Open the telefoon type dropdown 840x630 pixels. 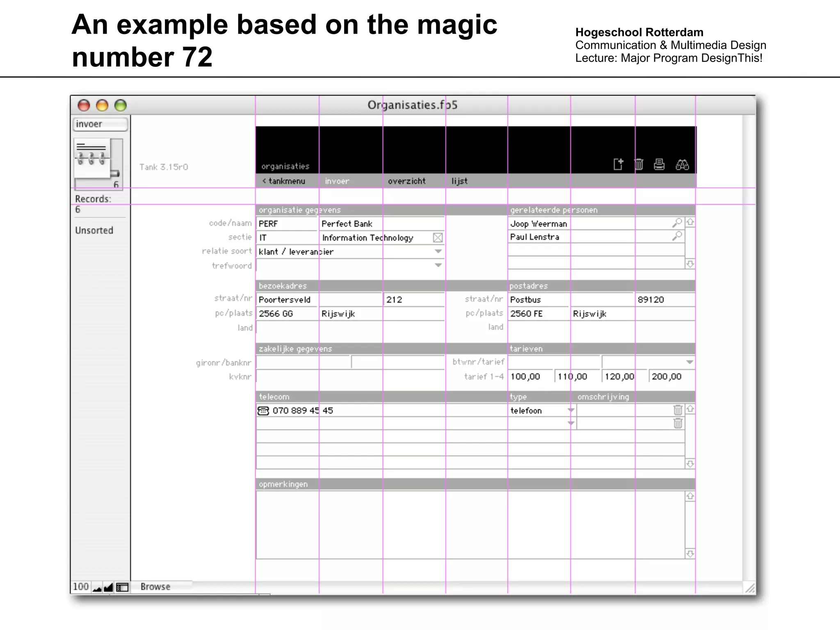tap(571, 410)
